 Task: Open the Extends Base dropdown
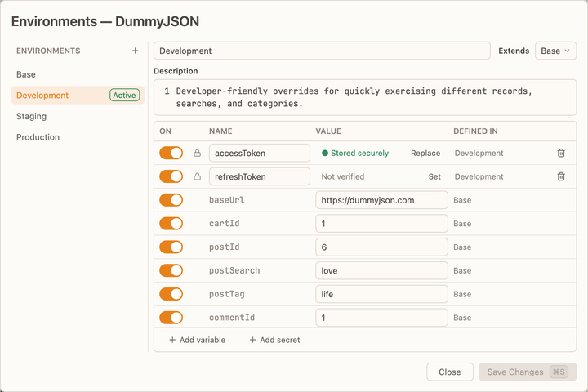555,51
